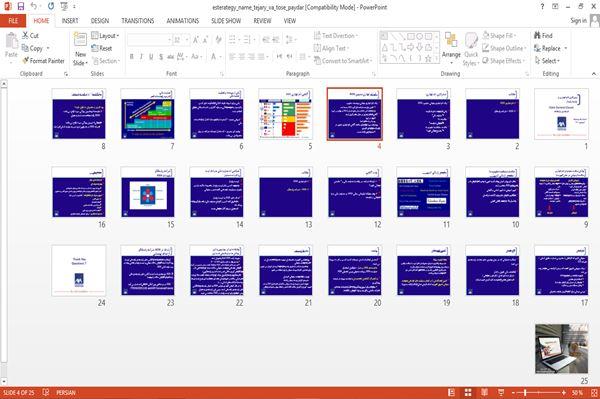Viewport: 600px width, 399px height.
Task: Select slide 1 thumbnail
Action: click(561, 114)
